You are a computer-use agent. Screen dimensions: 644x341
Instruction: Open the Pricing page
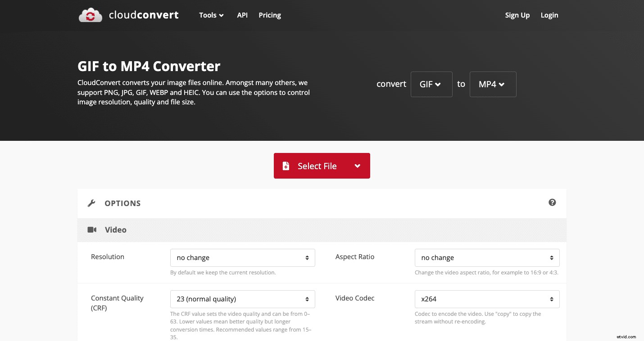pyautogui.click(x=269, y=15)
